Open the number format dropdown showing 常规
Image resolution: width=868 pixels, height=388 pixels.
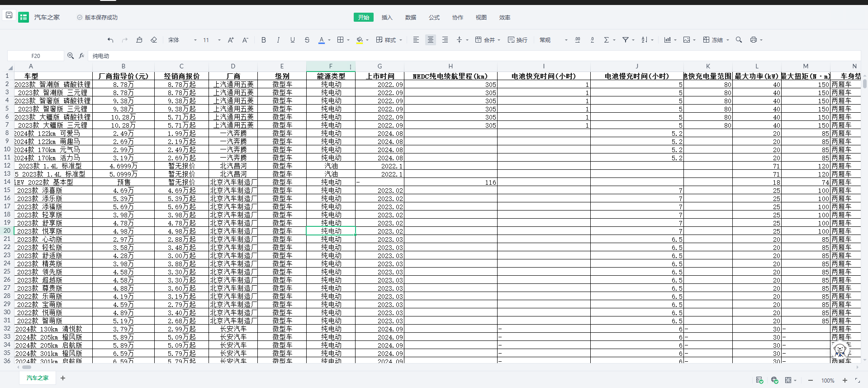coord(553,40)
